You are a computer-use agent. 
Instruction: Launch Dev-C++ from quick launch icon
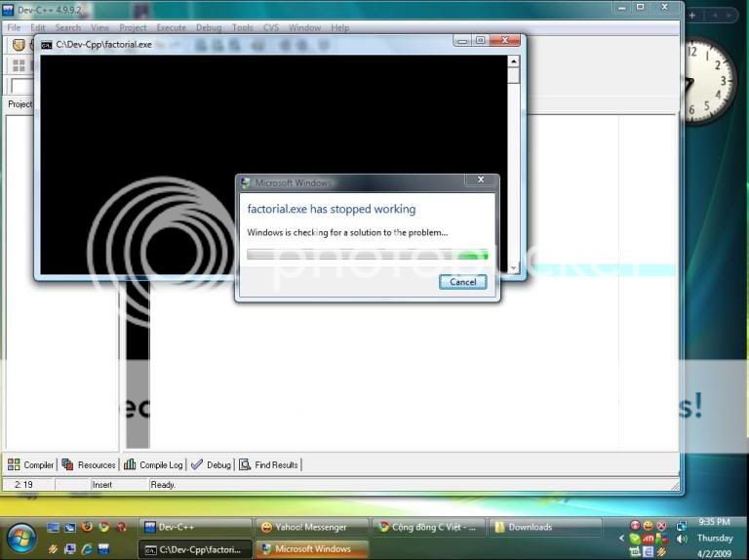(x=103, y=549)
